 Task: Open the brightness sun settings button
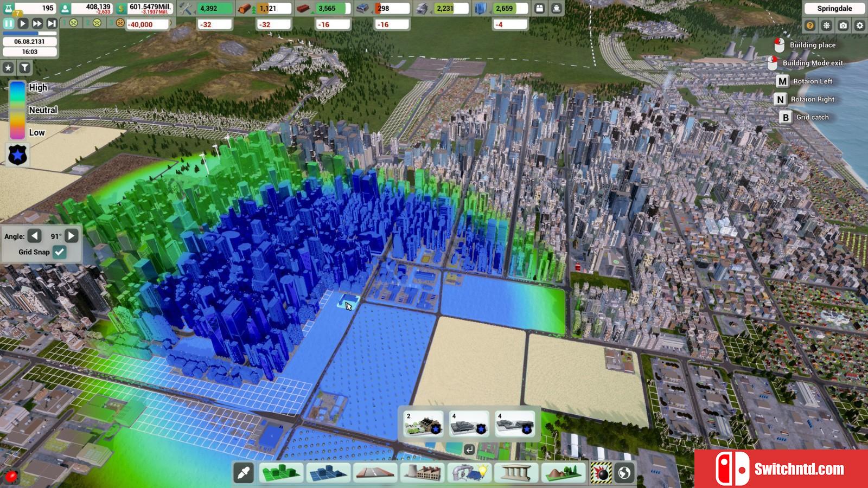(x=826, y=25)
